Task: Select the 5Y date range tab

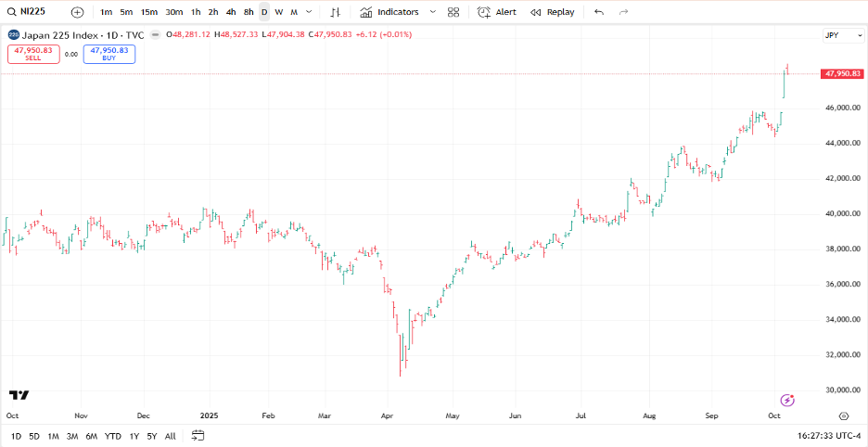Action: pos(151,436)
